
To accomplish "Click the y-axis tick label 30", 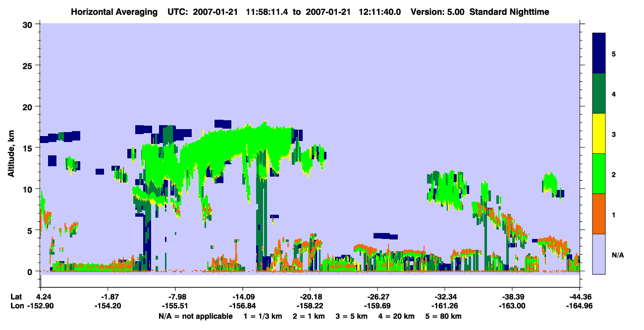I will coord(29,24).
